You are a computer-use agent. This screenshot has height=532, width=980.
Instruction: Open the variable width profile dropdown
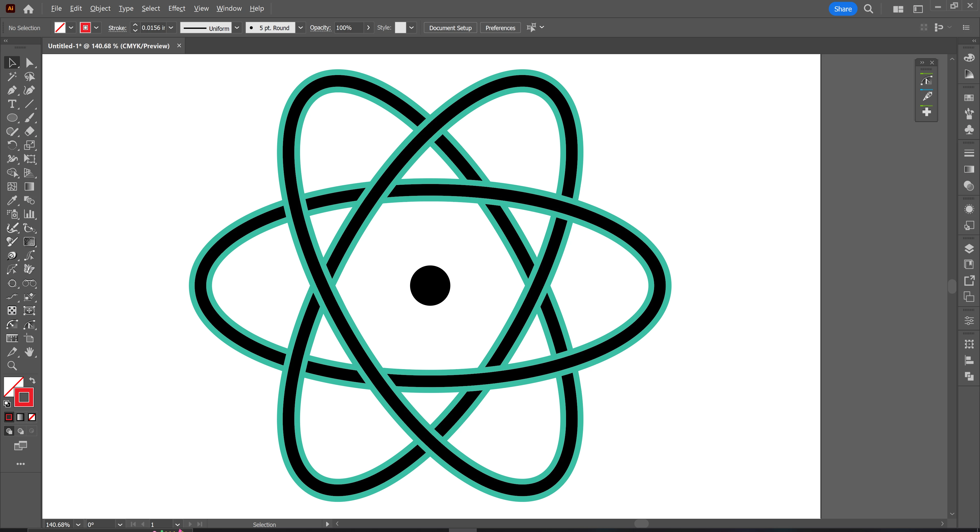[237, 28]
